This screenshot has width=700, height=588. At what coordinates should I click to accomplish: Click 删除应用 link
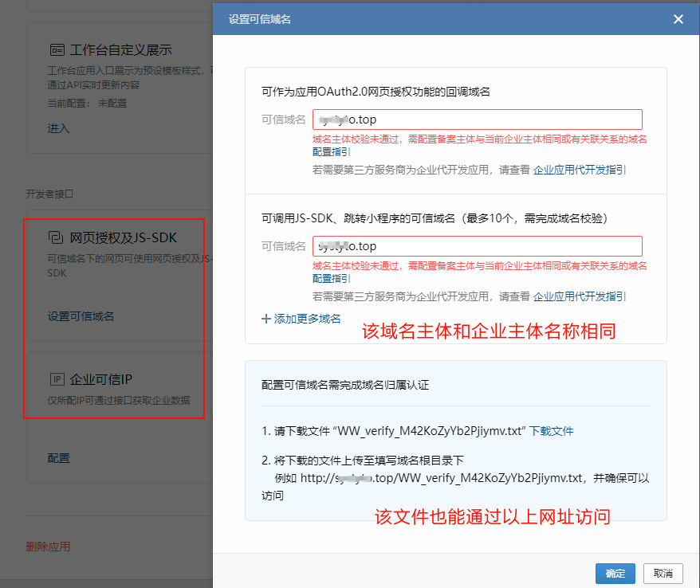click(48, 547)
